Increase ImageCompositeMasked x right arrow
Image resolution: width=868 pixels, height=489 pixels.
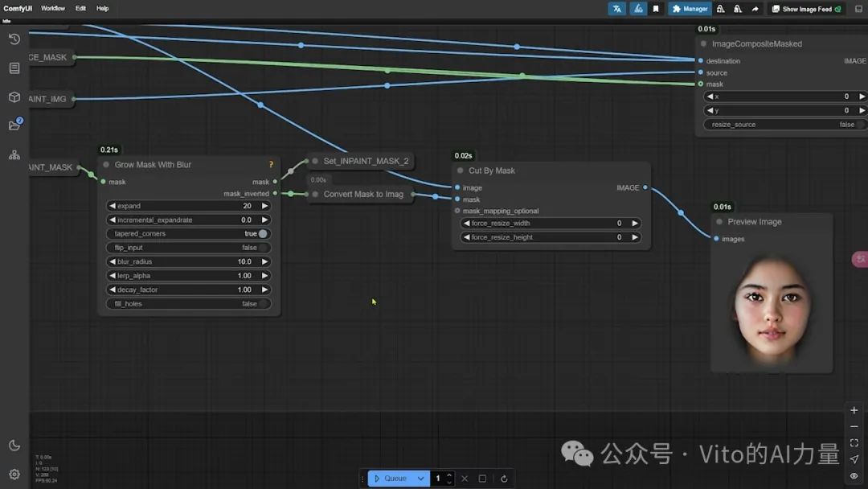pyautogui.click(x=862, y=97)
